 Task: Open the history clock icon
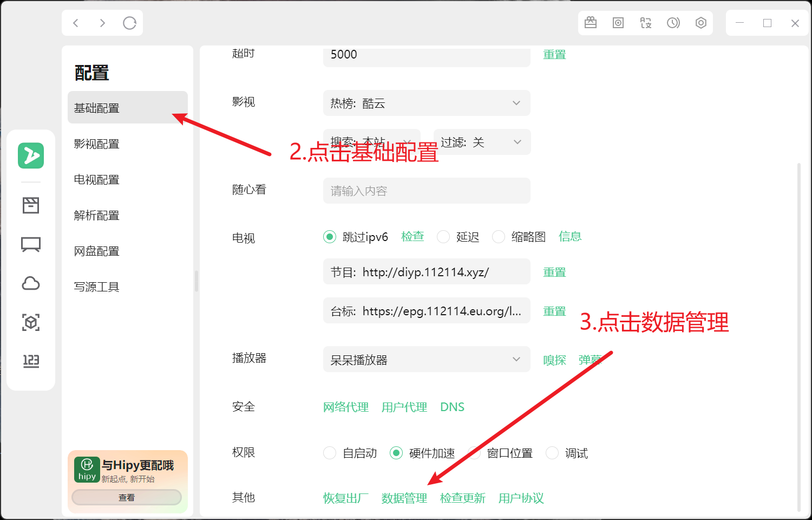[673, 23]
